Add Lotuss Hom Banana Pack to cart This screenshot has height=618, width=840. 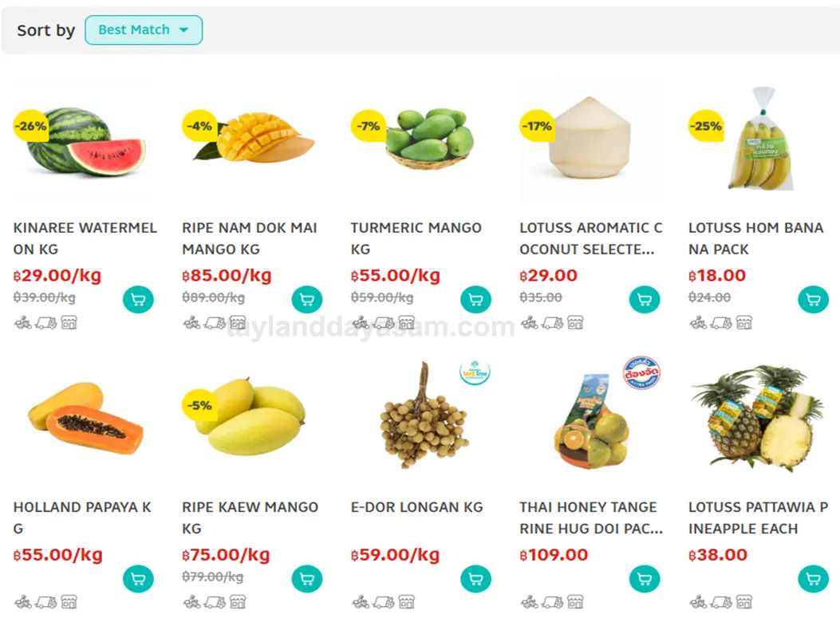813,300
